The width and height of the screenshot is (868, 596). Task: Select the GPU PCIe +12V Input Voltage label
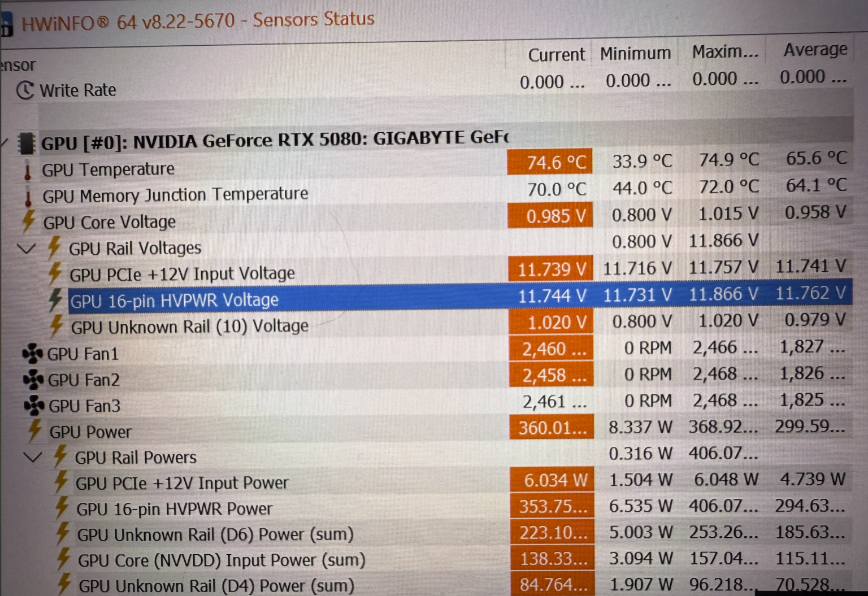pyautogui.click(x=182, y=274)
